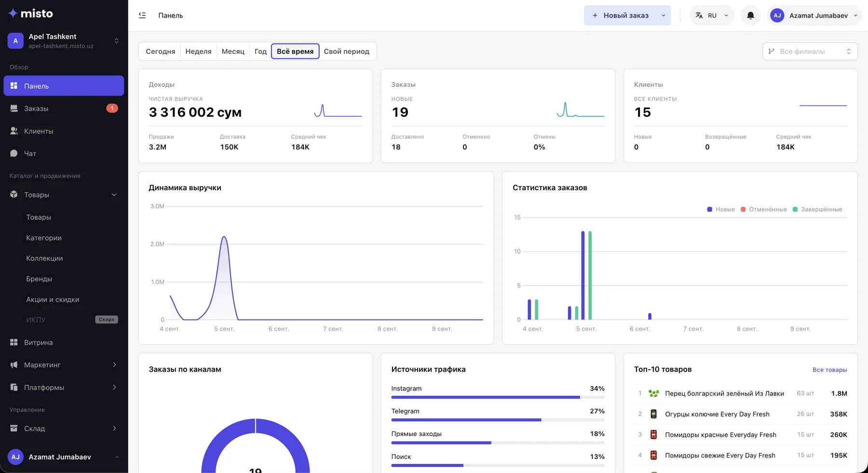The image size is (868, 473).
Task: Expand the sidebar user menu chevron
Action: (x=117, y=457)
